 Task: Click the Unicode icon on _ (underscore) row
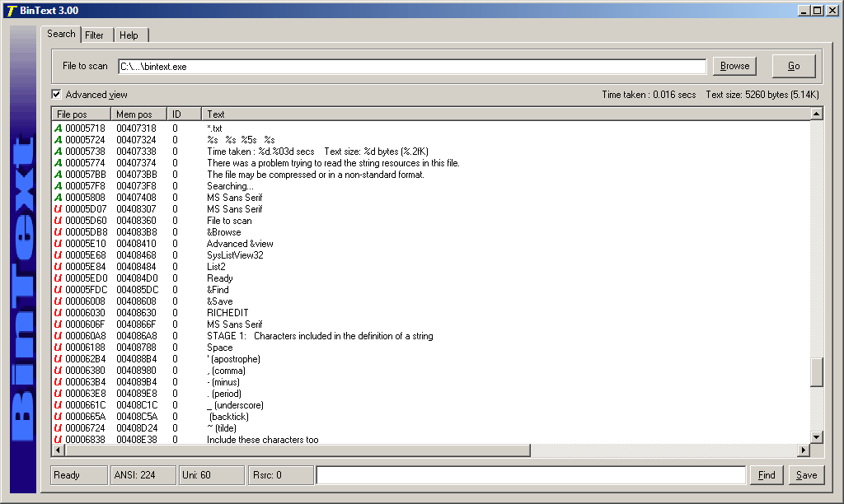pos(59,405)
